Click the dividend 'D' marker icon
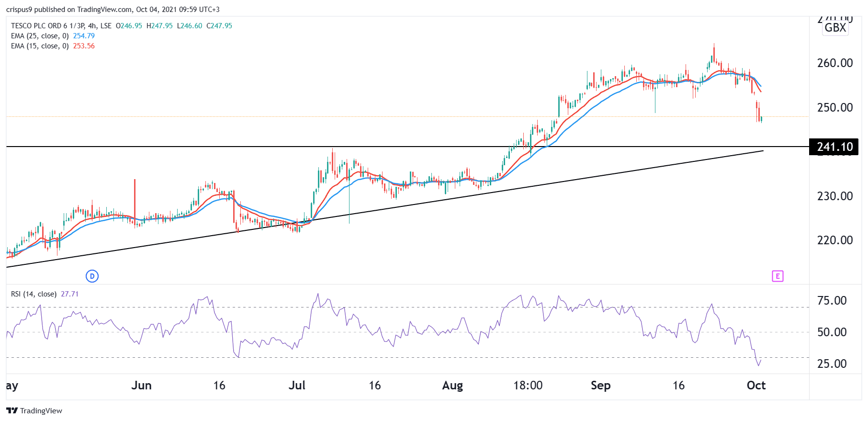The height and width of the screenshot is (421, 868). (x=92, y=276)
